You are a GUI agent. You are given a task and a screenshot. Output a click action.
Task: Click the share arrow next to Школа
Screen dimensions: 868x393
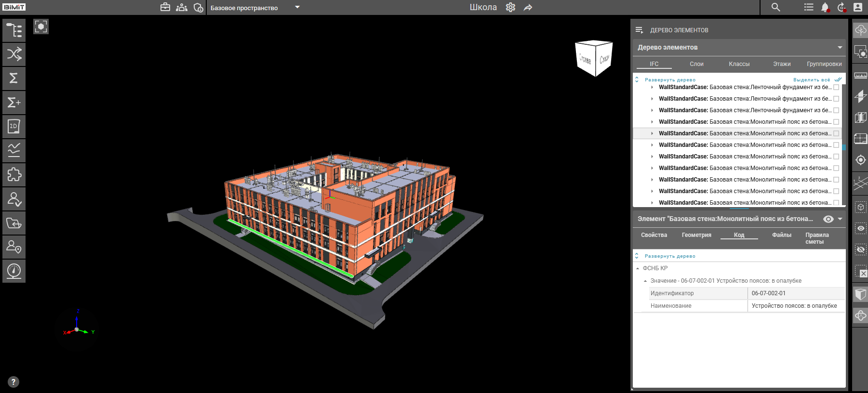(x=528, y=7)
